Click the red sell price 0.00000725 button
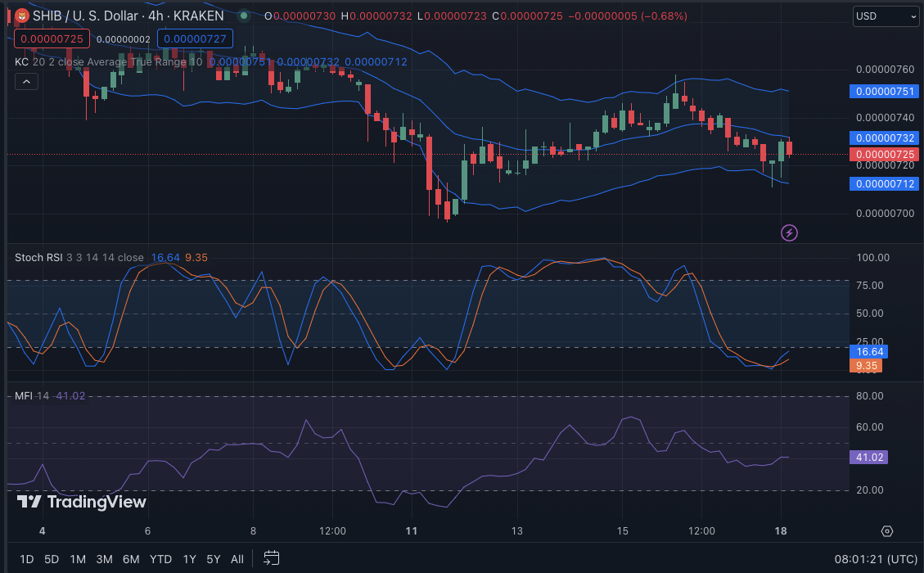The width and height of the screenshot is (924, 573). (52, 39)
